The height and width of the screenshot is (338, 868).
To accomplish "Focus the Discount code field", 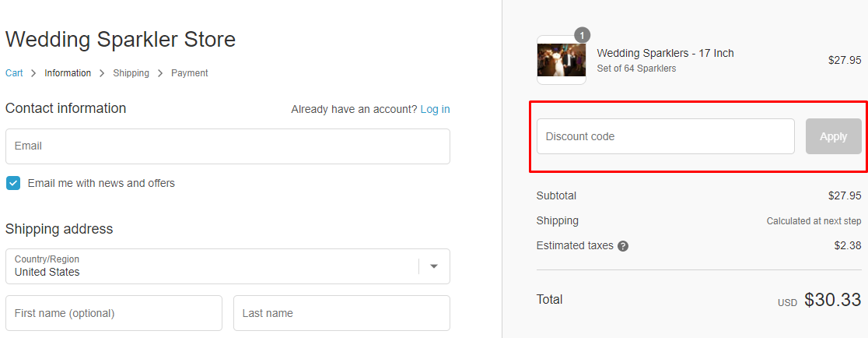I will (666, 136).
